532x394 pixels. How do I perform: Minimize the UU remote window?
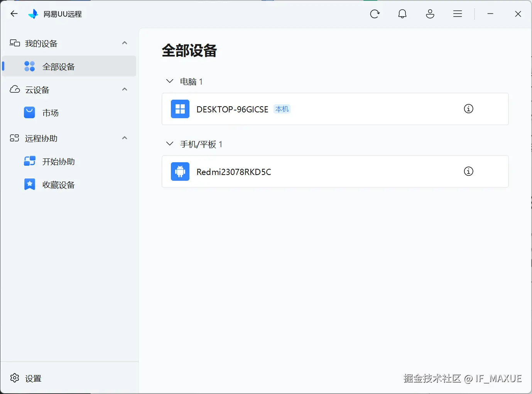[490, 14]
